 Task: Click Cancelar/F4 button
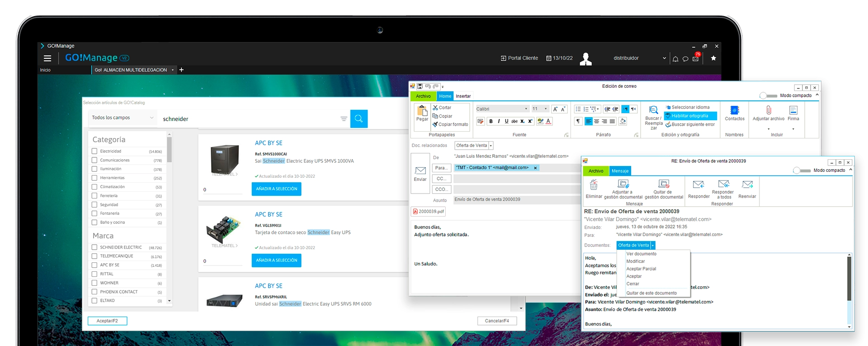(497, 321)
